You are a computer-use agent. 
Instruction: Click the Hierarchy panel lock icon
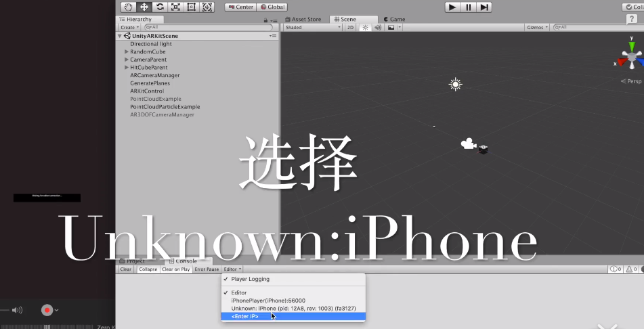[265, 20]
